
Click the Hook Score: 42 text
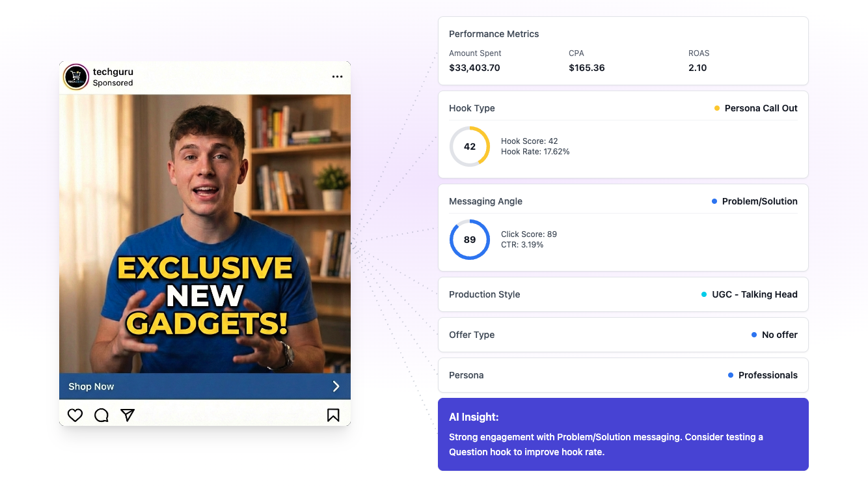pos(529,141)
